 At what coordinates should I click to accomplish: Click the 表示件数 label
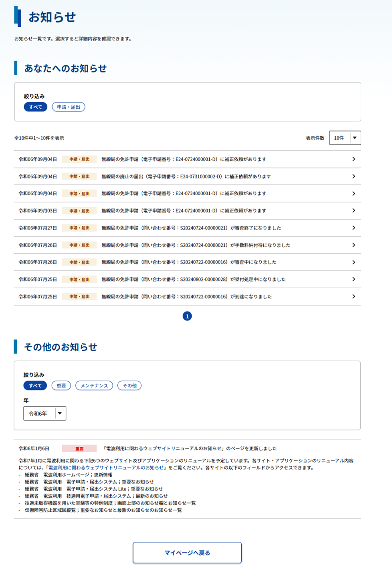(x=315, y=138)
